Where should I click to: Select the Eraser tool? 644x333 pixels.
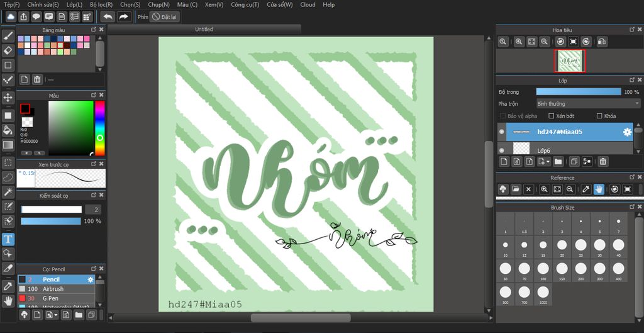click(x=8, y=50)
